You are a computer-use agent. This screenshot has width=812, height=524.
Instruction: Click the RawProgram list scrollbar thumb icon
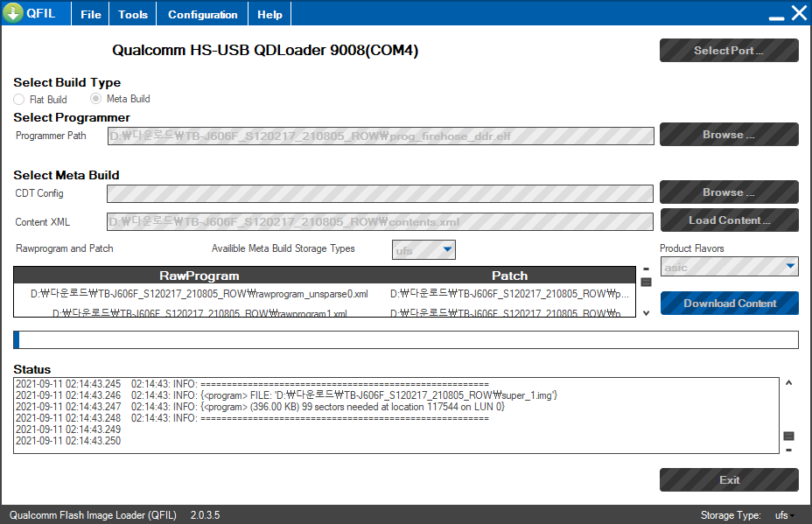[646, 283]
